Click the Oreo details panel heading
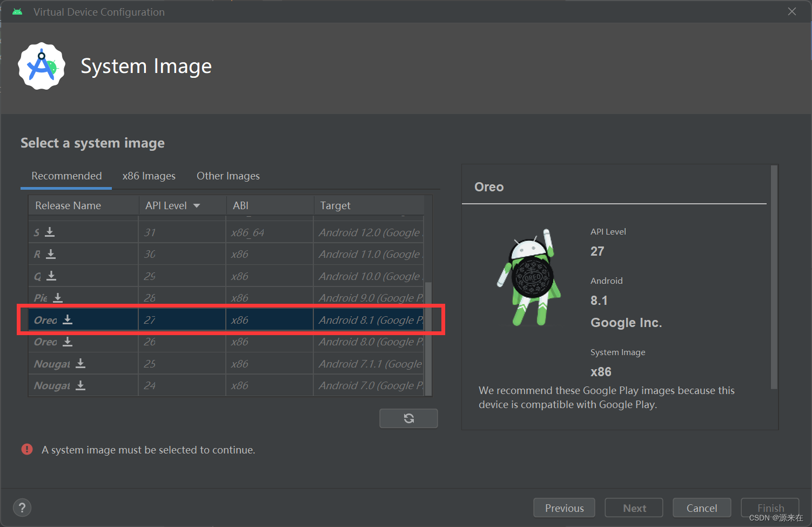 click(489, 187)
